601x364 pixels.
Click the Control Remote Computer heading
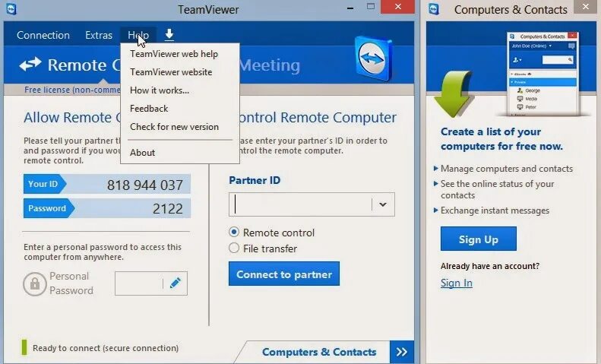pos(318,118)
